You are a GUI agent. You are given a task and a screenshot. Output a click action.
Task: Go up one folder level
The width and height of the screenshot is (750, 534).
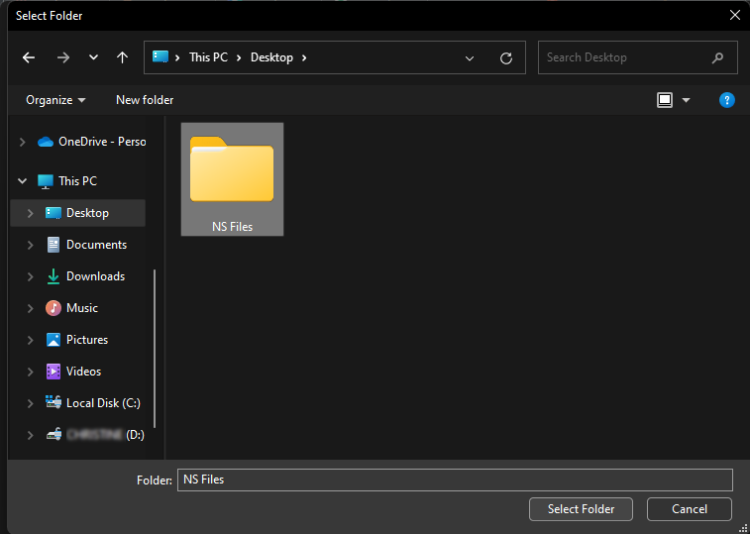pos(122,58)
